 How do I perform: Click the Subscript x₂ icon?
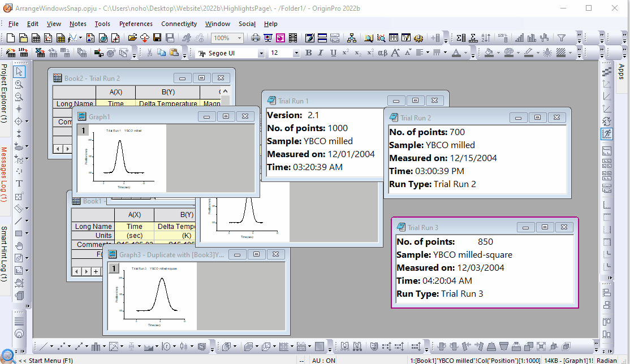tap(357, 53)
